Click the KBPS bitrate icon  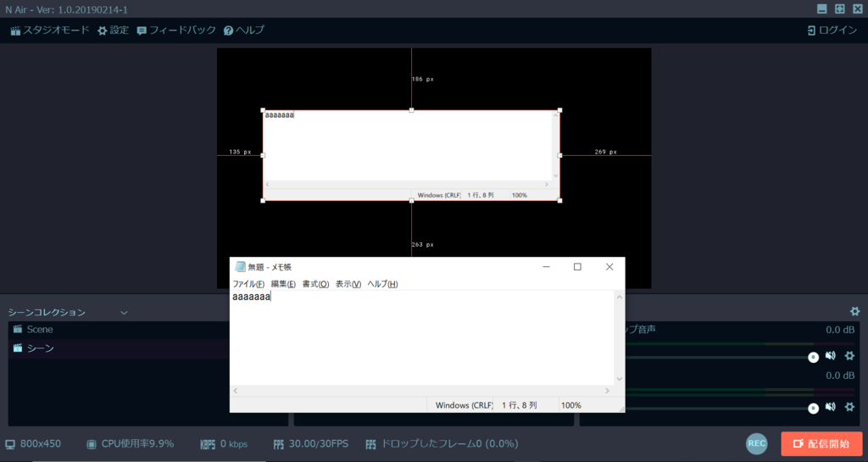click(208, 444)
